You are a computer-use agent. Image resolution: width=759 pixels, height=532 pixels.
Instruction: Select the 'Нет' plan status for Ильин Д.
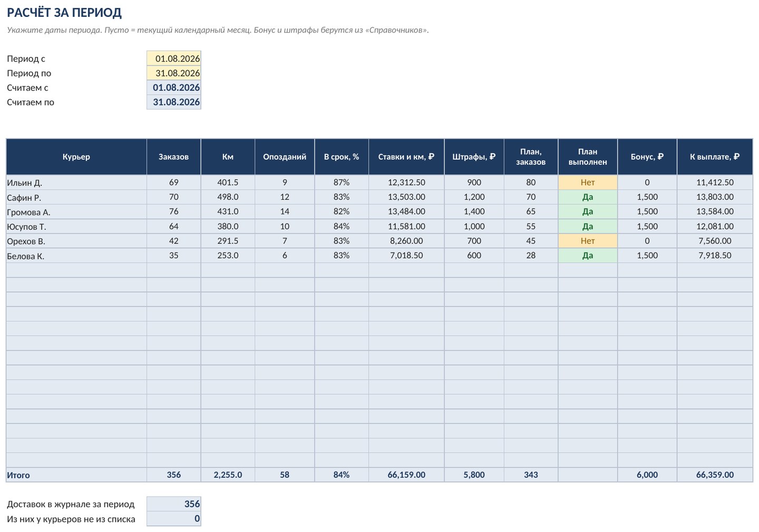pos(588,182)
